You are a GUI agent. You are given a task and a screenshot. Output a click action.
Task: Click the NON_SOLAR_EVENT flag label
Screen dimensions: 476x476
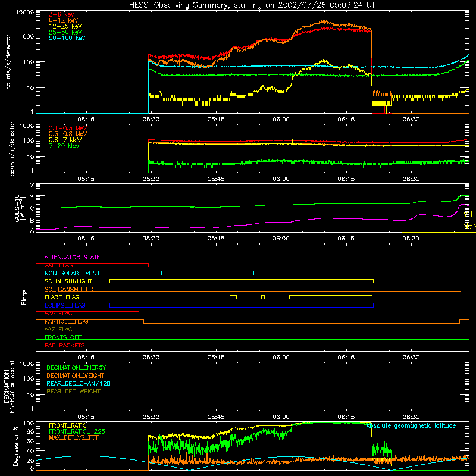click(72, 273)
